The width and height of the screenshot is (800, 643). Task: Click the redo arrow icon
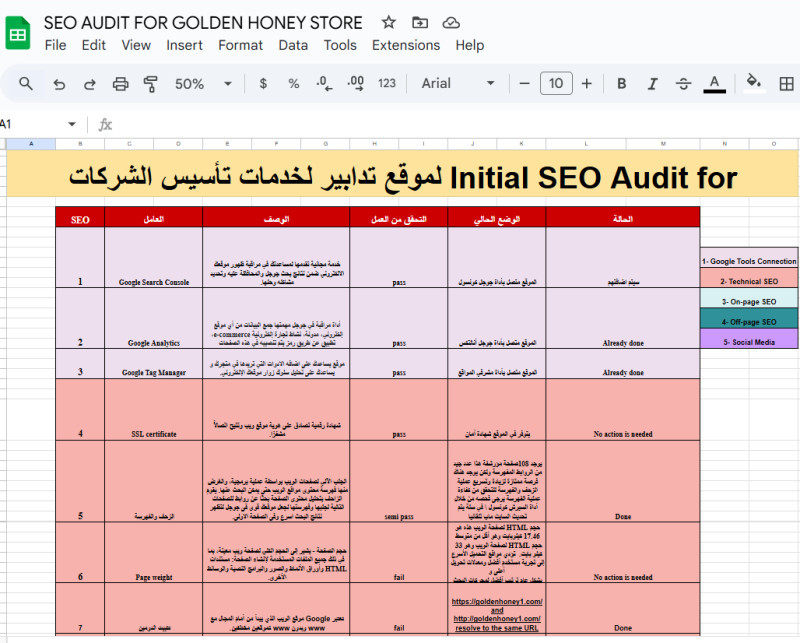pos(89,84)
